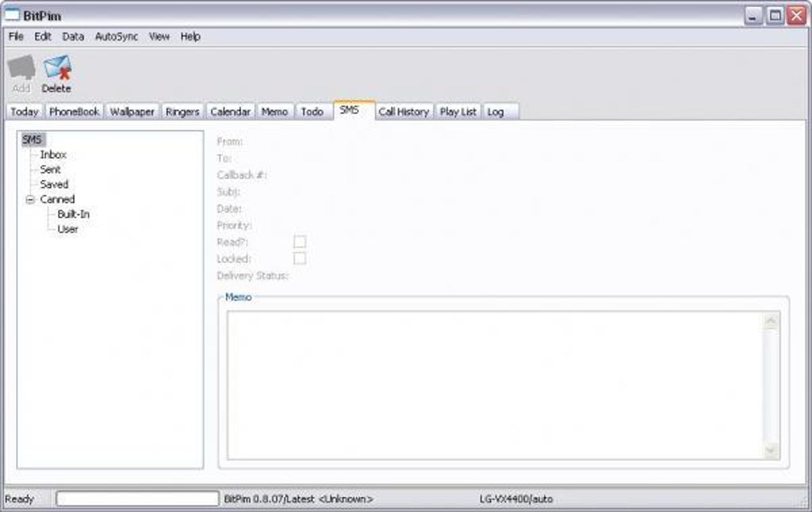Select Built-In under Canned
This screenshot has width=812, height=512.
(x=73, y=214)
